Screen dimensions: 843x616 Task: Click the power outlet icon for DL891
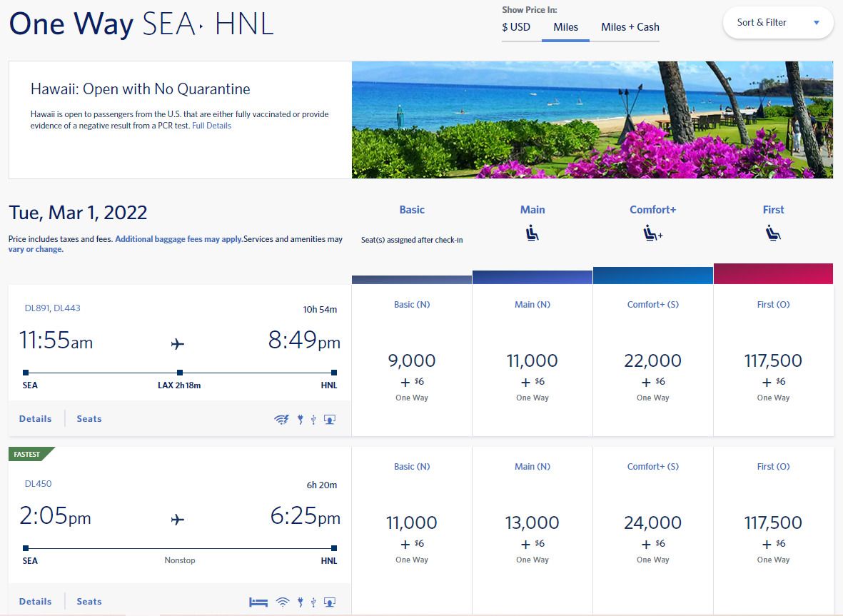301,419
